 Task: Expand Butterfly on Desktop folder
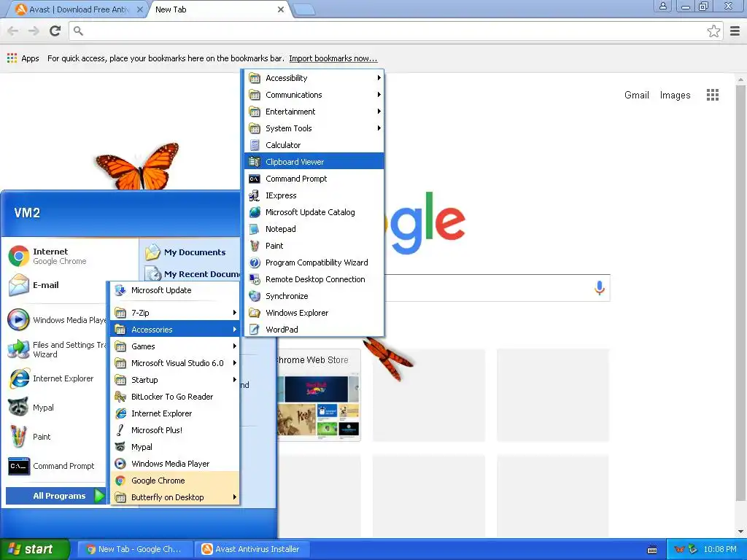(175, 497)
